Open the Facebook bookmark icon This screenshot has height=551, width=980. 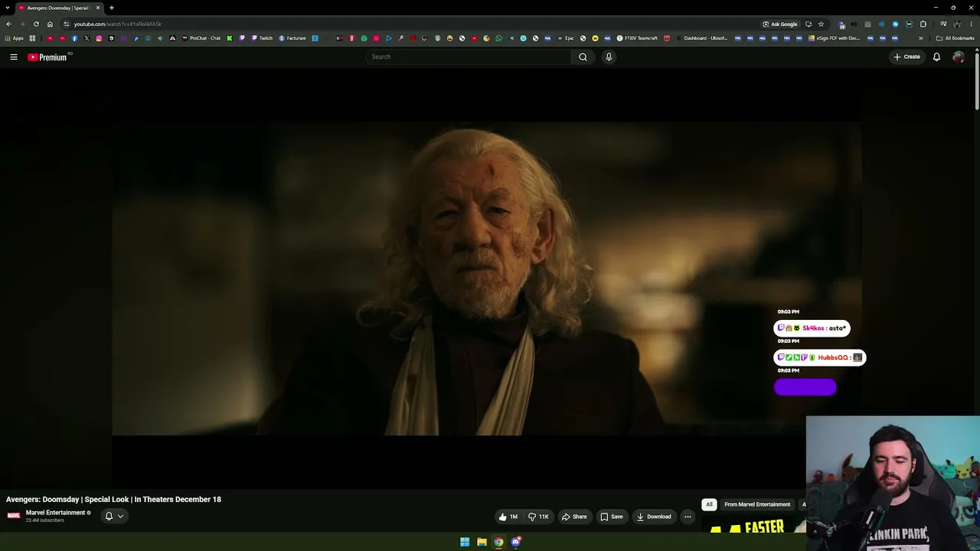pos(74,38)
